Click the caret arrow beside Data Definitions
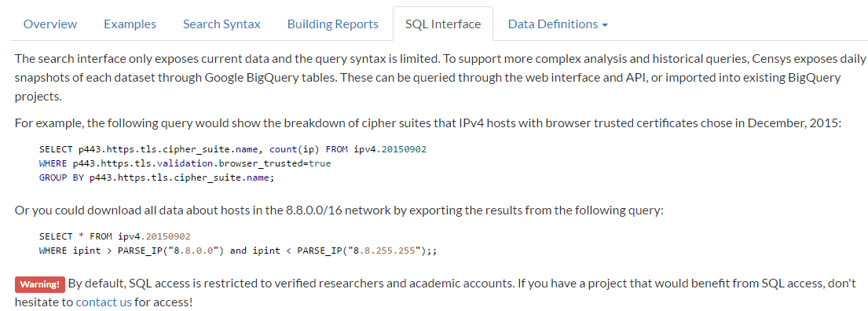 pyautogui.click(x=605, y=25)
